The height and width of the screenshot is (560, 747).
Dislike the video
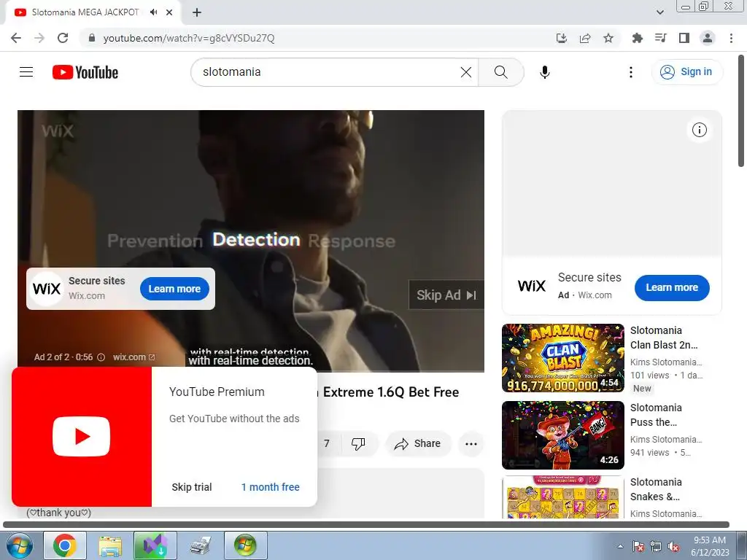coord(358,444)
